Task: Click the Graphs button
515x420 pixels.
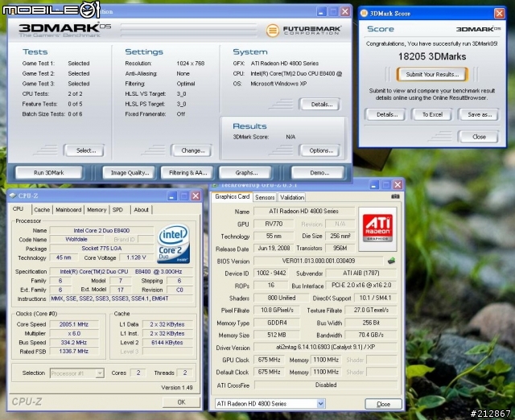Action: pyautogui.click(x=246, y=173)
